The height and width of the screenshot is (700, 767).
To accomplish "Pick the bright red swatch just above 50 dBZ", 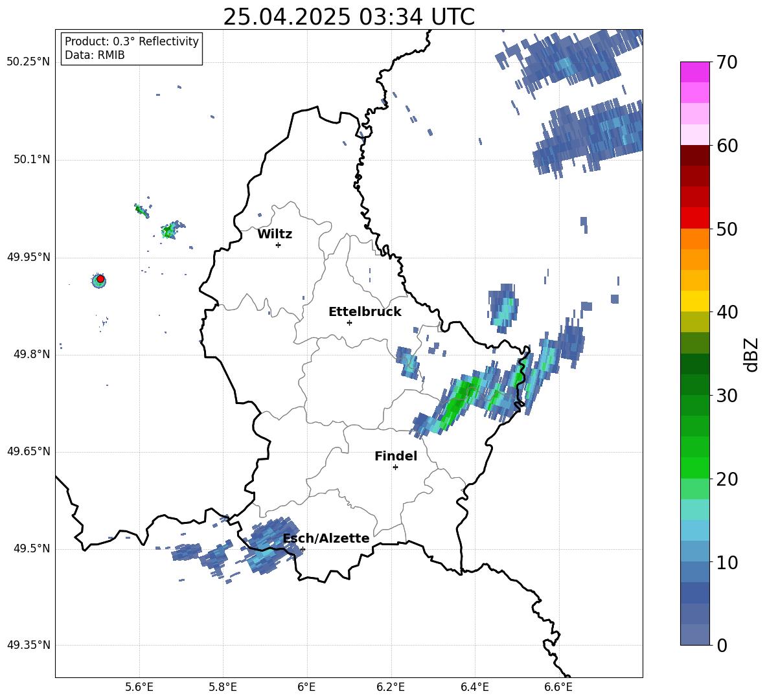I will pos(695,218).
